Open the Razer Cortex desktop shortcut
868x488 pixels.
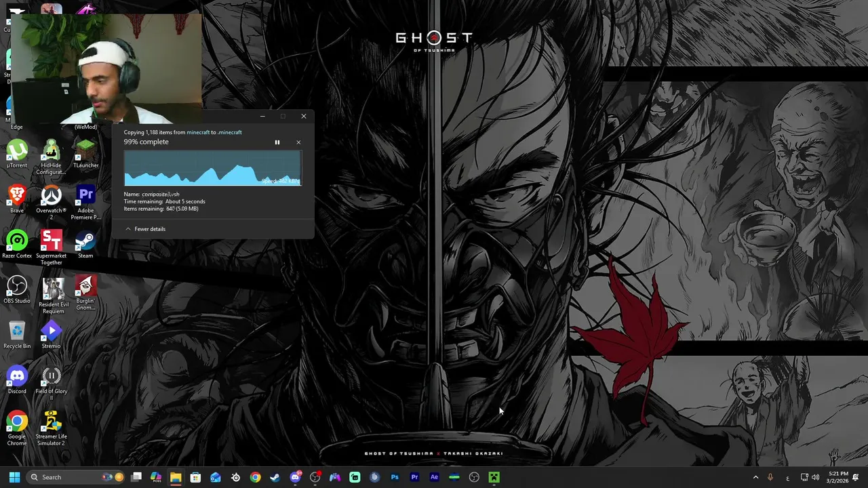tap(17, 245)
